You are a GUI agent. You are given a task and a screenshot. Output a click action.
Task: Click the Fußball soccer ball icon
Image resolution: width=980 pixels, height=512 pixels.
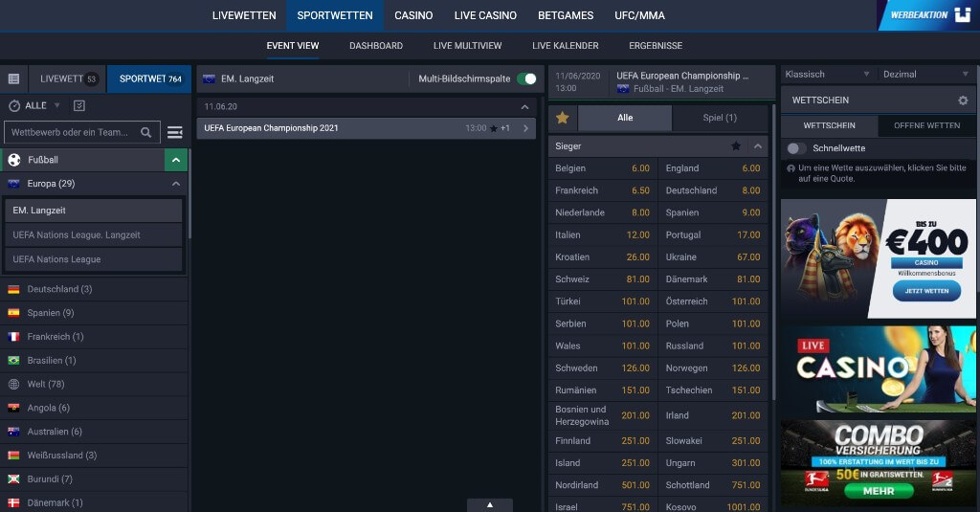[x=14, y=160]
